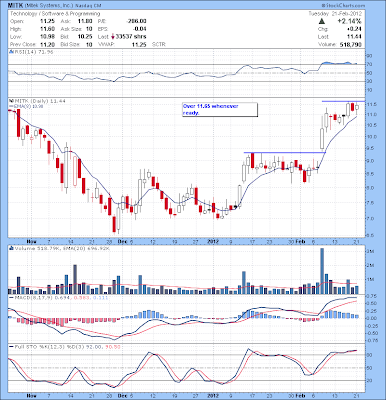Click the 'Over 11.65 whenever ready' annotation box
386x400 pixels.
point(220,110)
